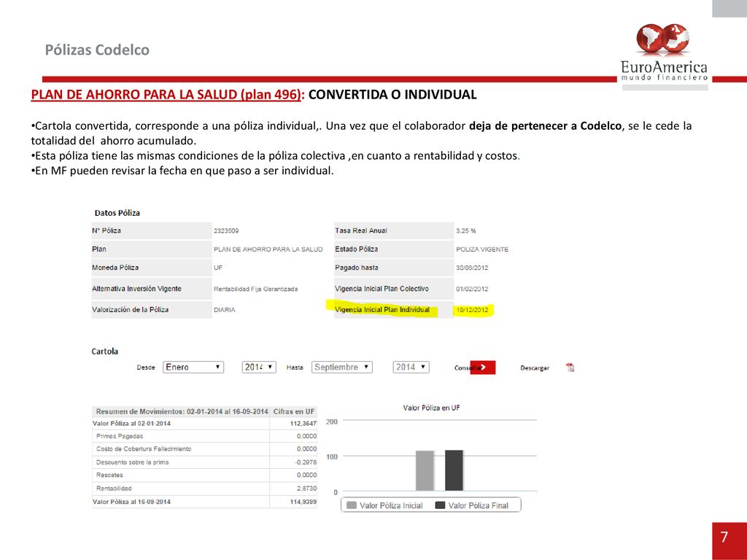Click the Rescates row label
The image size is (747, 560).
(x=109, y=475)
